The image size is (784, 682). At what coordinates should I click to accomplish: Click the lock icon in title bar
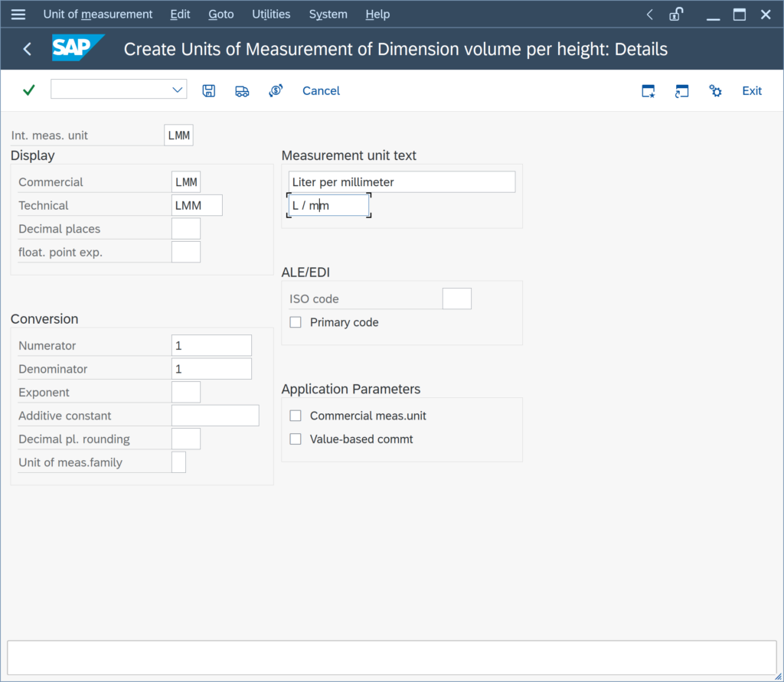point(676,14)
